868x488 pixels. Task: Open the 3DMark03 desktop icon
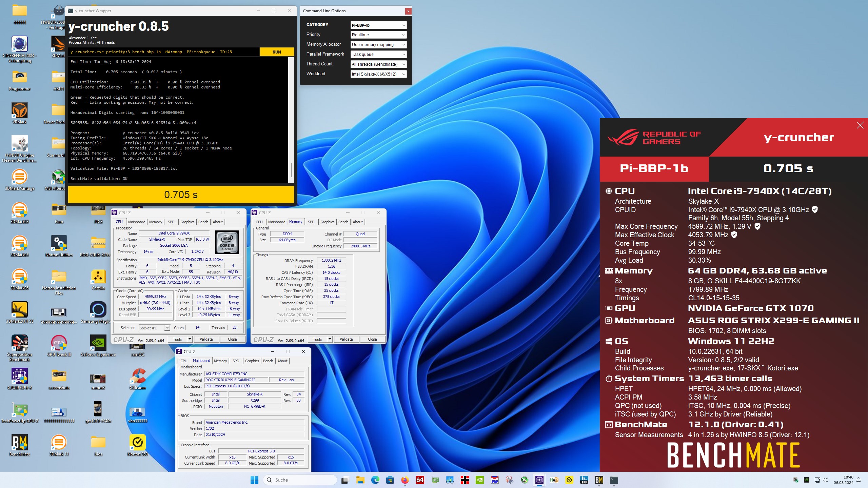(20, 213)
